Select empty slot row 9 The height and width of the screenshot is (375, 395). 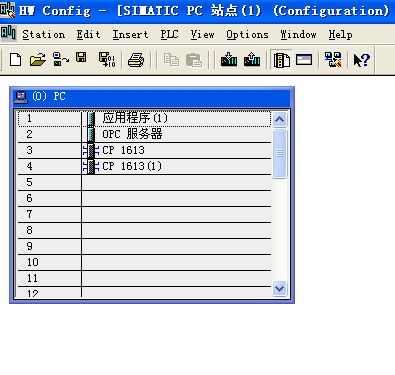(x=144, y=247)
